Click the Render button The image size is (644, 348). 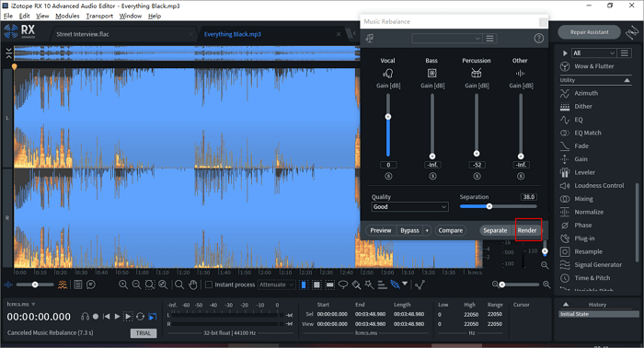527,230
